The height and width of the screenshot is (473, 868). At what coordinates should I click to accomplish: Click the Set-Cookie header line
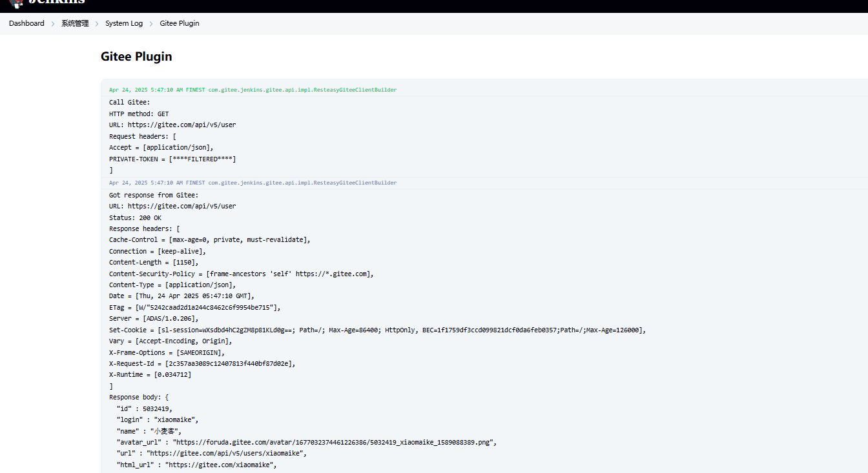[377, 330]
